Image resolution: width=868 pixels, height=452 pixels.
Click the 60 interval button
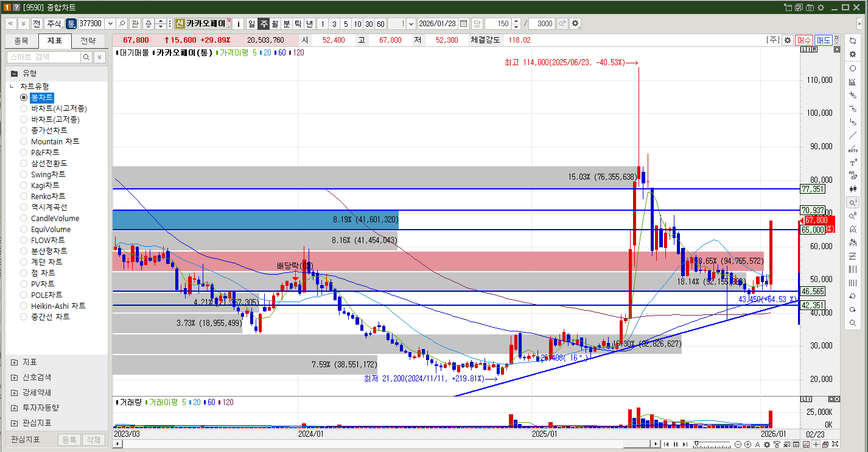click(x=380, y=24)
